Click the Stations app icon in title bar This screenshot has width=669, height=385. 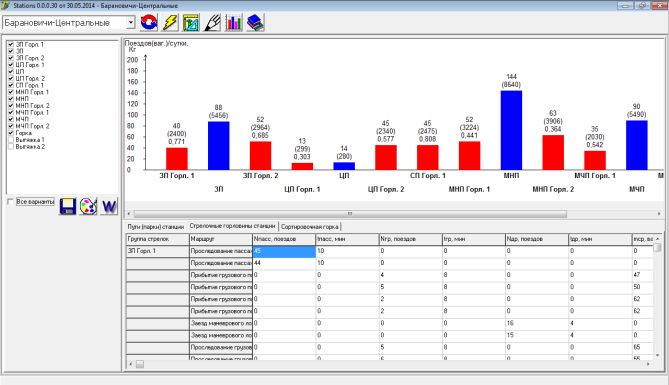pos(6,6)
